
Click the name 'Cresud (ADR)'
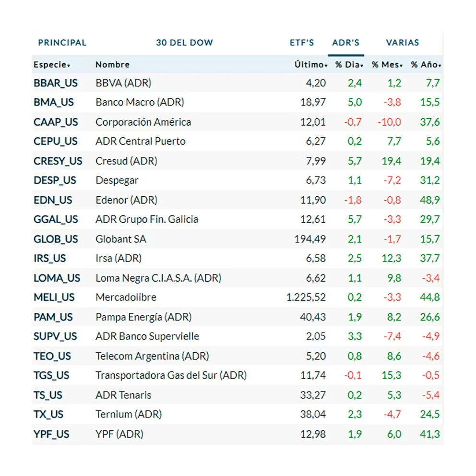coord(126,161)
